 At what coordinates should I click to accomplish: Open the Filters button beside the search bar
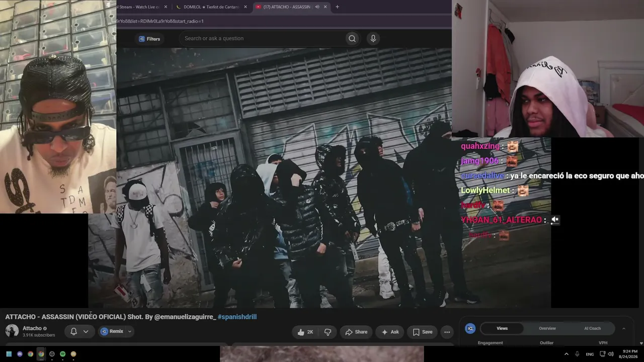[149, 39]
